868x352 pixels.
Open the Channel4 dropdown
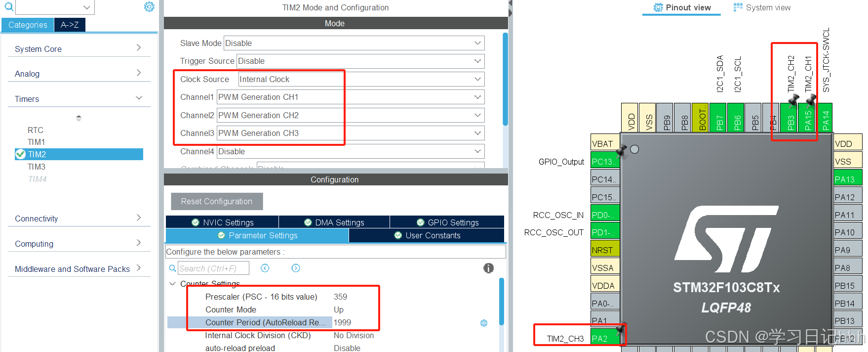[351, 151]
